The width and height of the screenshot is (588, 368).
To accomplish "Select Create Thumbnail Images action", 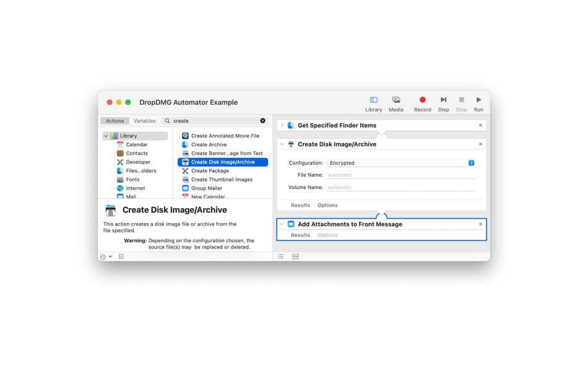I will (223, 180).
